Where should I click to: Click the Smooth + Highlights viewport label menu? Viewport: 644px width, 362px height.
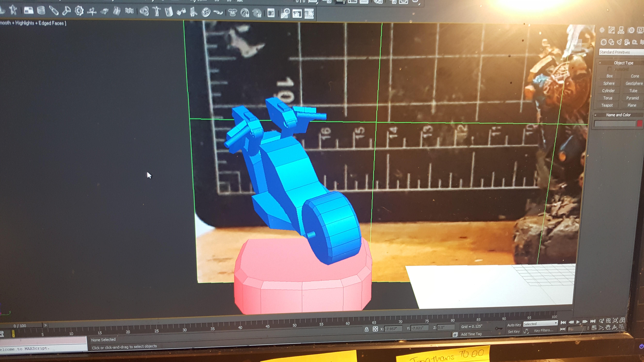(33, 23)
